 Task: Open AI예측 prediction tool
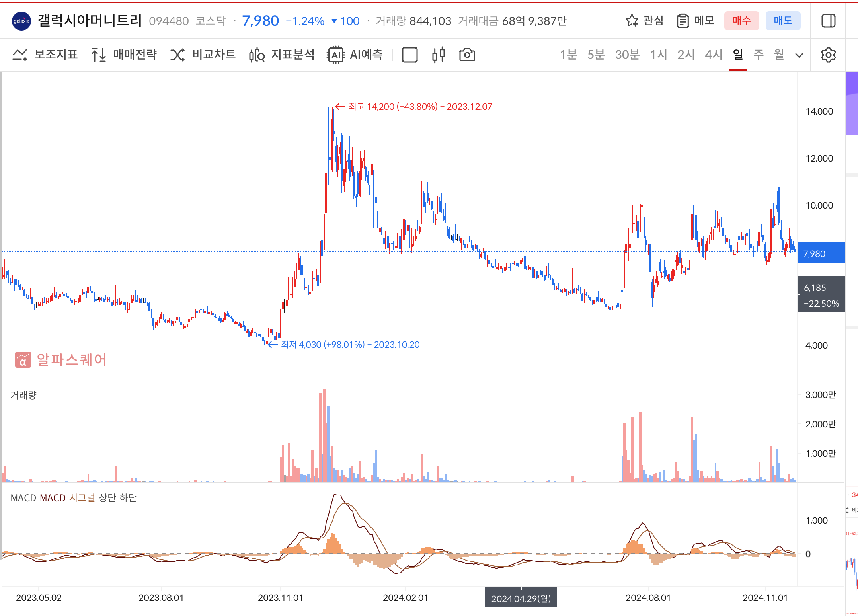coord(355,55)
